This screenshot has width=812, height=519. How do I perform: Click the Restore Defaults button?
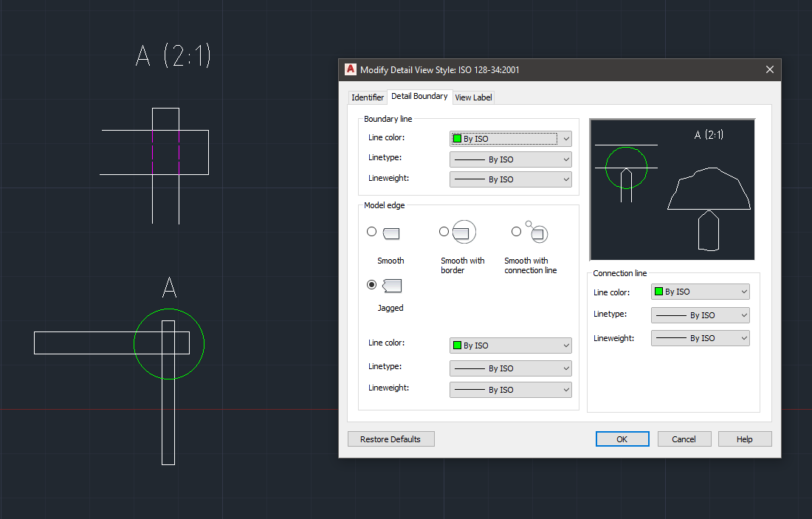390,439
